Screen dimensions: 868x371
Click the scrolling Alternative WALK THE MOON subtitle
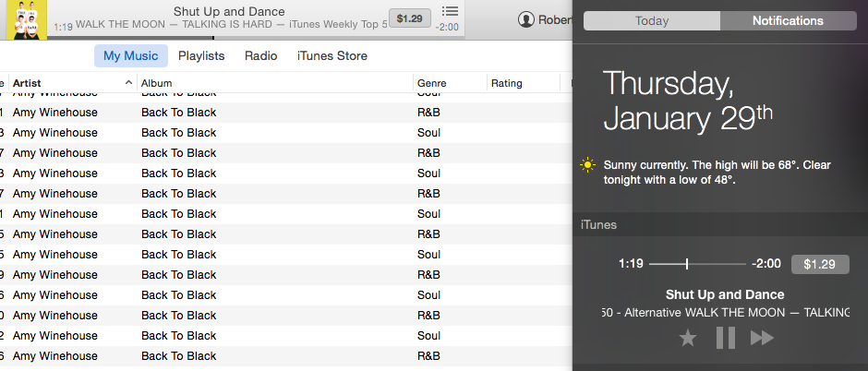[726, 313]
